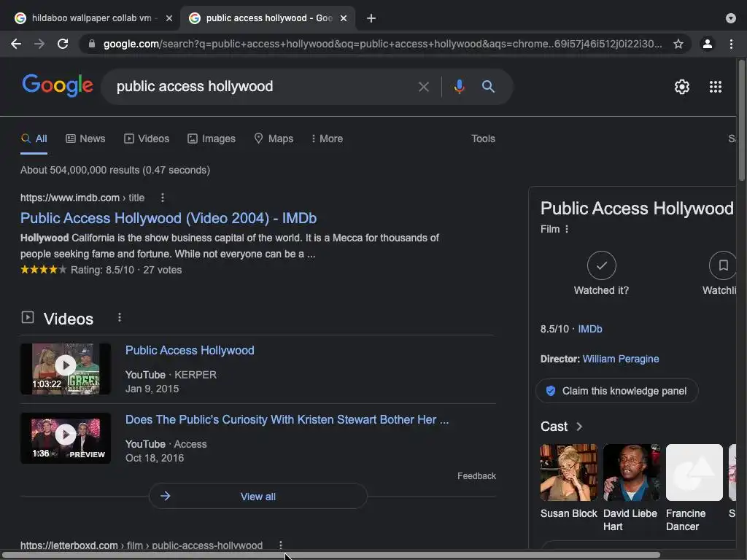Screen dimensions: 747x560
Task: Switch to the News tab
Action: click(x=85, y=139)
